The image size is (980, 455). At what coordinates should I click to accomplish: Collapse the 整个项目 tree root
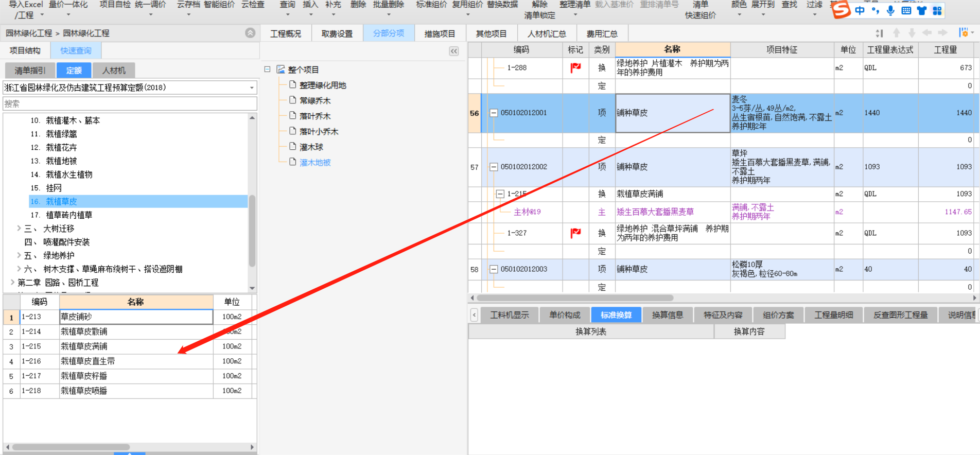coord(267,69)
